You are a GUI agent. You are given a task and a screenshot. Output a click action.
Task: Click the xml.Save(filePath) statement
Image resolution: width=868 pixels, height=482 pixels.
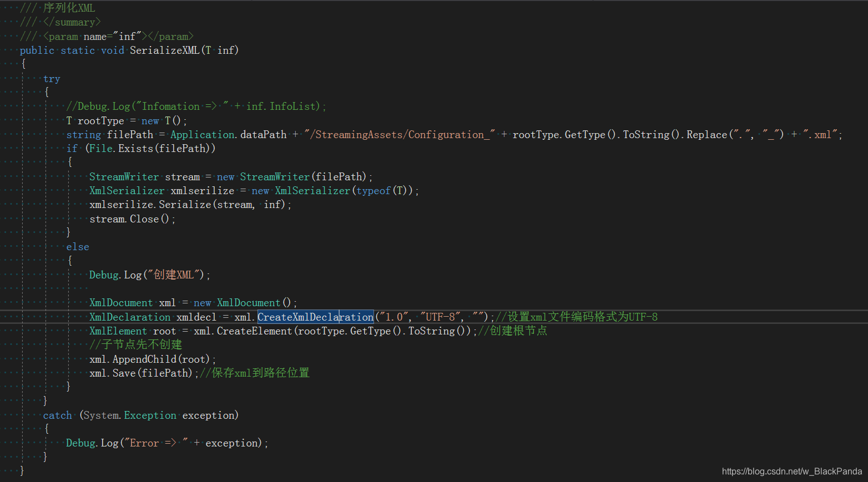139,373
